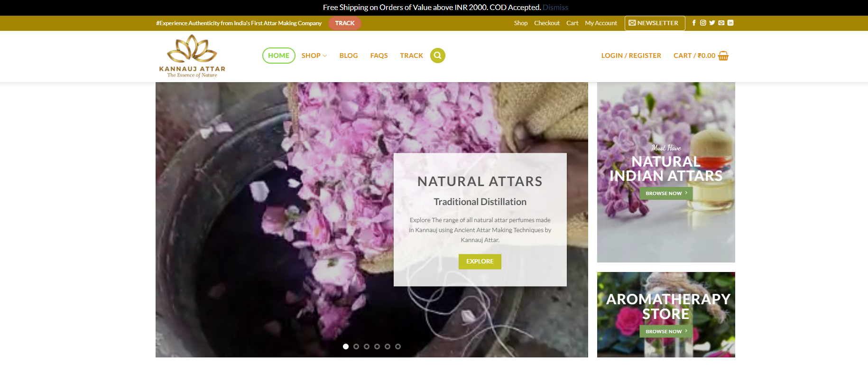This screenshot has height=375, width=868.
Task: Open the TRACK main menu item
Action: pos(411,56)
